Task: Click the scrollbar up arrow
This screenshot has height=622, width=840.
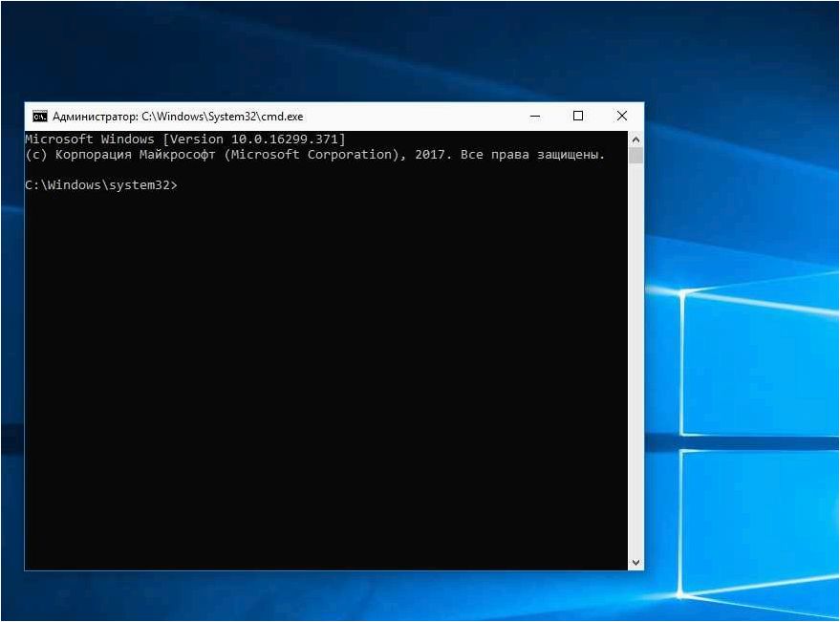Action: click(635, 139)
